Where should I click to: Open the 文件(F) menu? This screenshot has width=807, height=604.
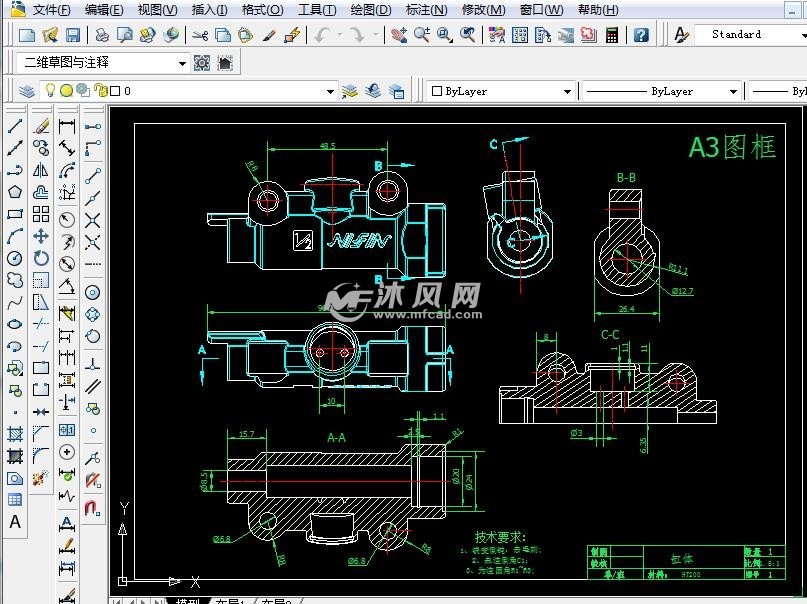coord(51,10)
